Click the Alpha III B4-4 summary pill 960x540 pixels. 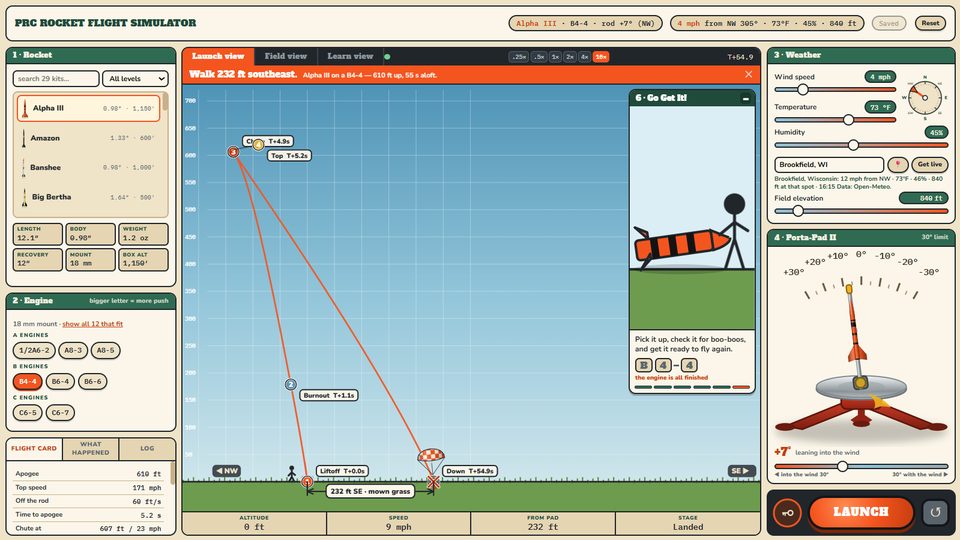tap(585, 23)
